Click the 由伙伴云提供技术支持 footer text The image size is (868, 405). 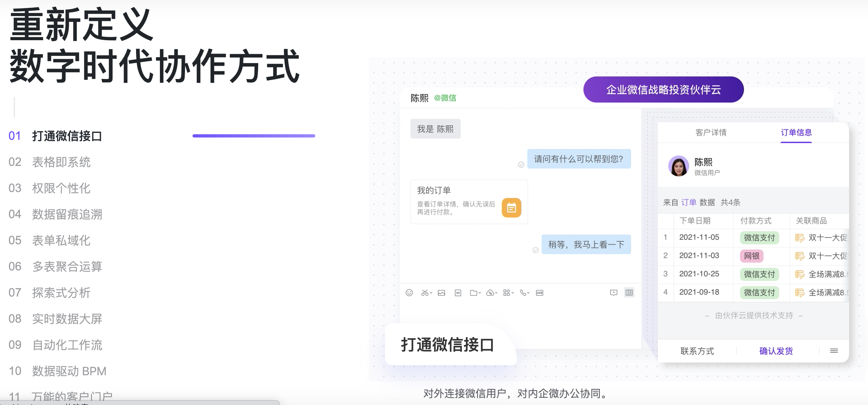754,316
